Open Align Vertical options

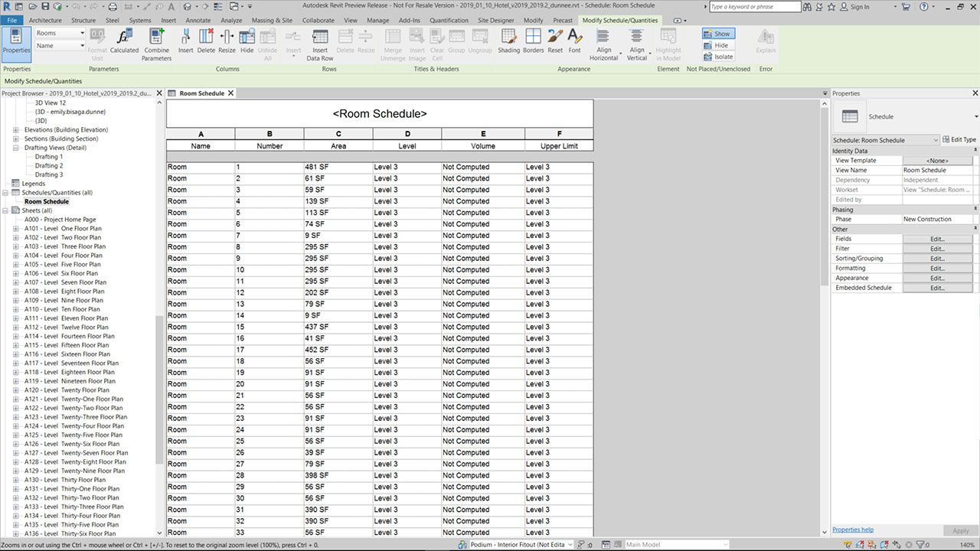[x=636, y=44]
